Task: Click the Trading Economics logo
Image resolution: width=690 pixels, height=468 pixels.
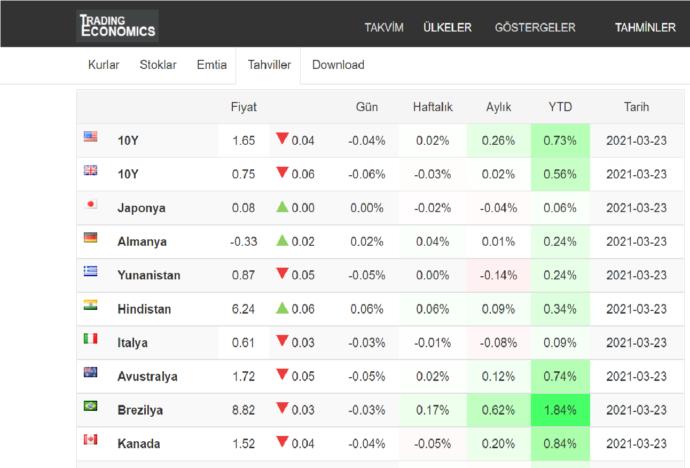Action: point(117,26)
